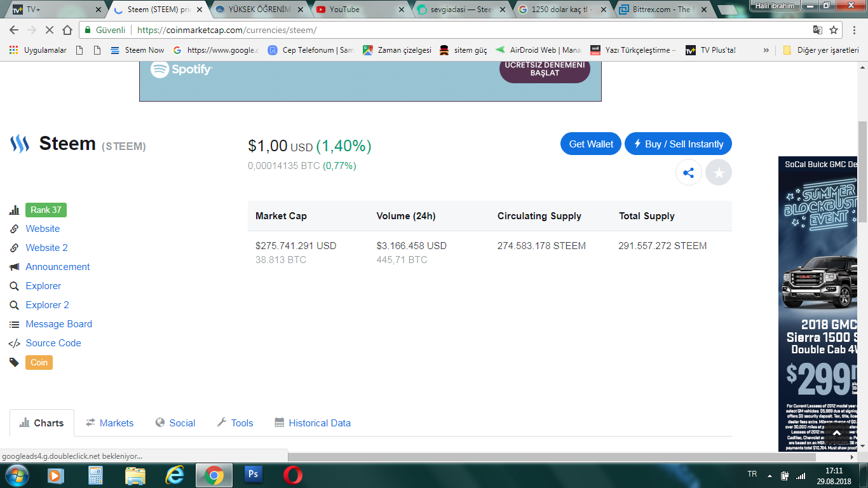This screenshot has width=868, height=488.
Task: Close the TV+ tab
Action: [x=98, y=10]
